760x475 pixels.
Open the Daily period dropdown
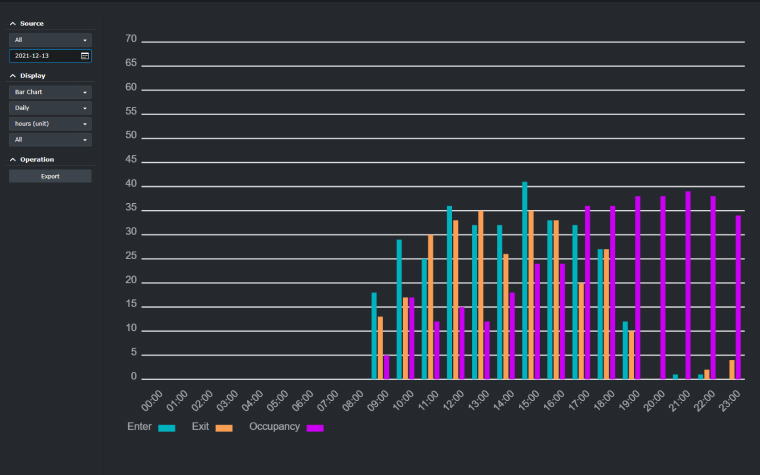click(x=50, y=108)
